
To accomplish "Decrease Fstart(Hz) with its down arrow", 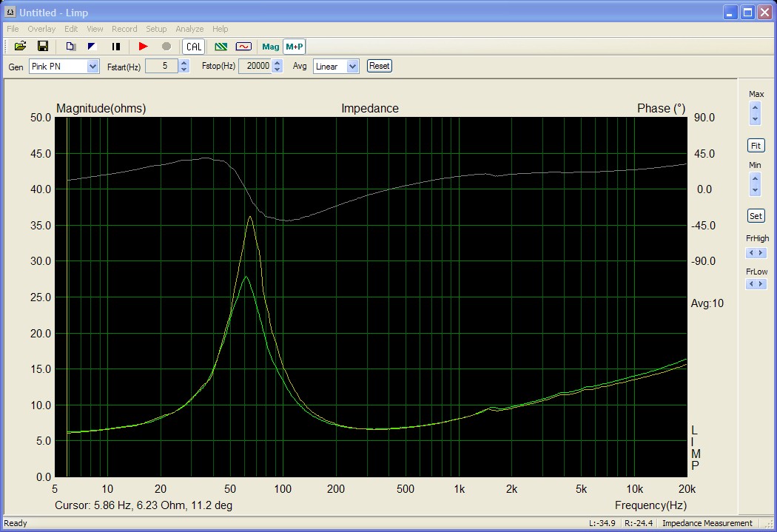I will [x=184, y=70].
